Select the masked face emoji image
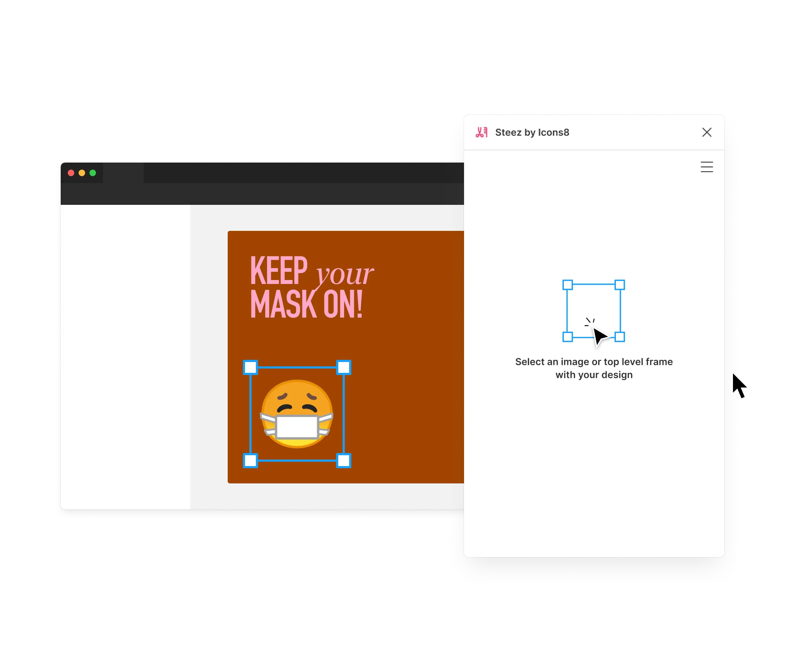The height and width of the screenshot is (672, 785). click(297, 414)
